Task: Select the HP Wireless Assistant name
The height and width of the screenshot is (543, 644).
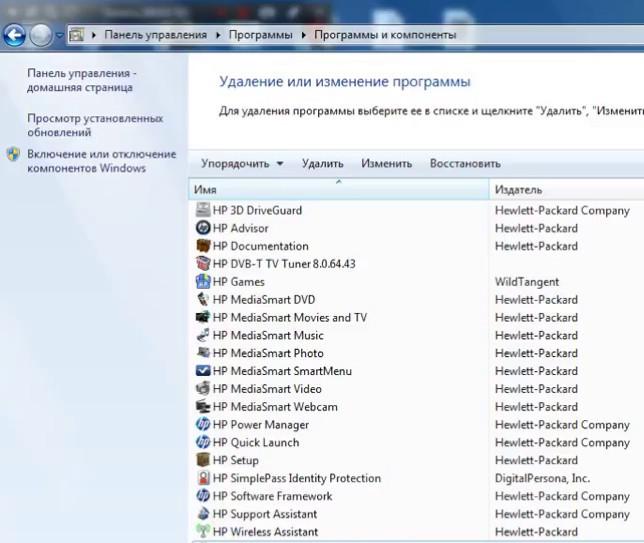Action: click(266, 532)
